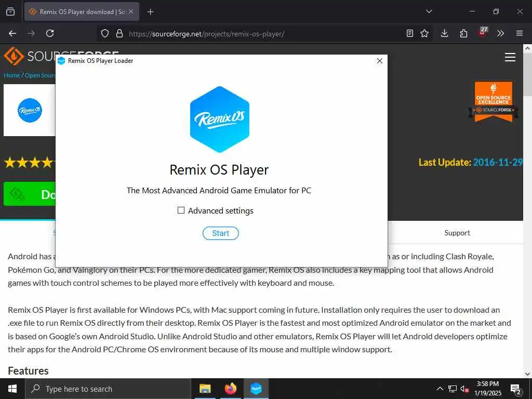Click the Start button in loader
Screen dimensions: 532x399
[220, 233]
